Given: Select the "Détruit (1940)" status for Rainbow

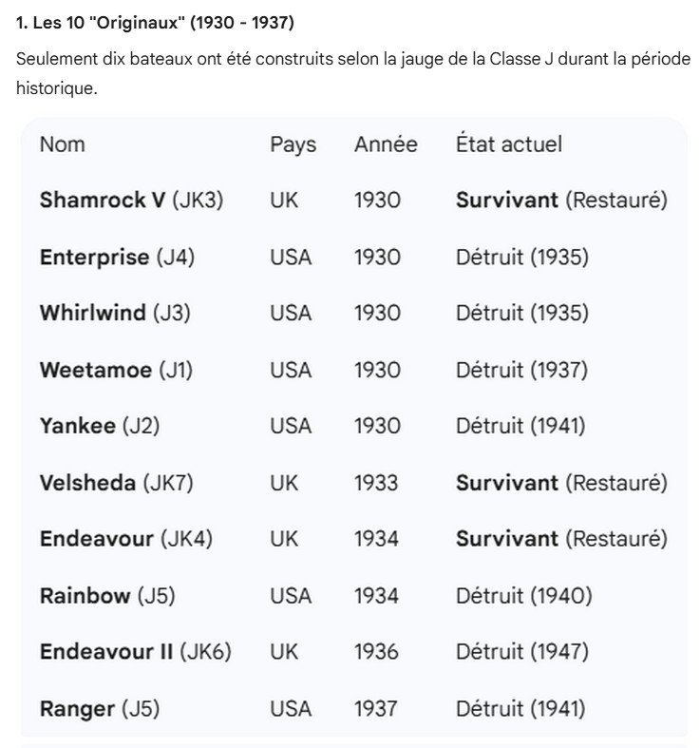Looking at the screenshot, I should coord(523,596).
